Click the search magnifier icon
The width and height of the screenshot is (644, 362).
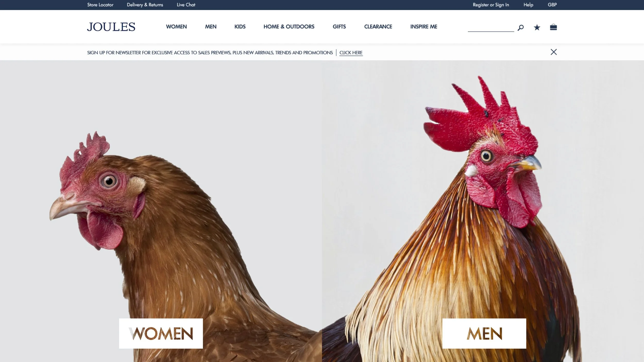pos(520,27)
